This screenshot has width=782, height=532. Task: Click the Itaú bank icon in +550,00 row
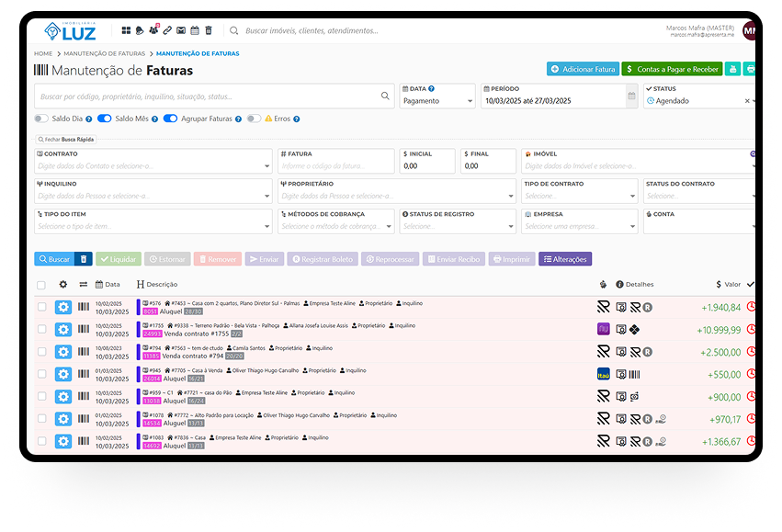(604, 374)
